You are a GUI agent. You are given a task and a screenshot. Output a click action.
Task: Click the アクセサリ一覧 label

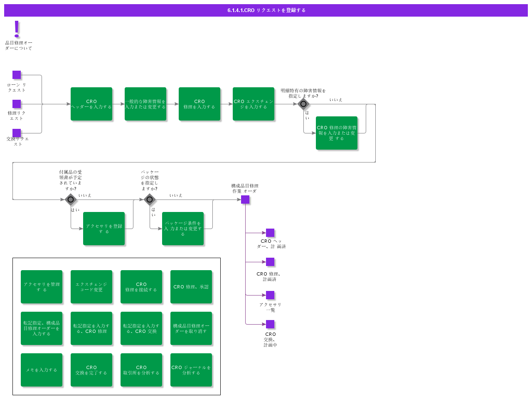click(270, 307)
